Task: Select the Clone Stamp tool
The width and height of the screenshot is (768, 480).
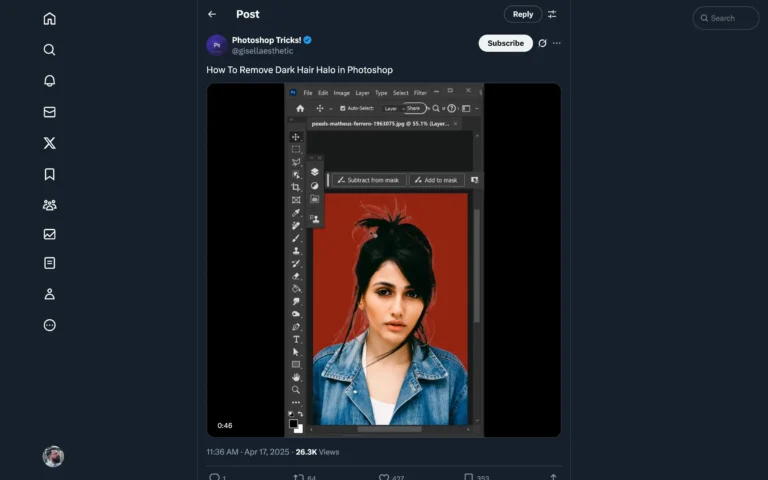Action: pos(295,251)
